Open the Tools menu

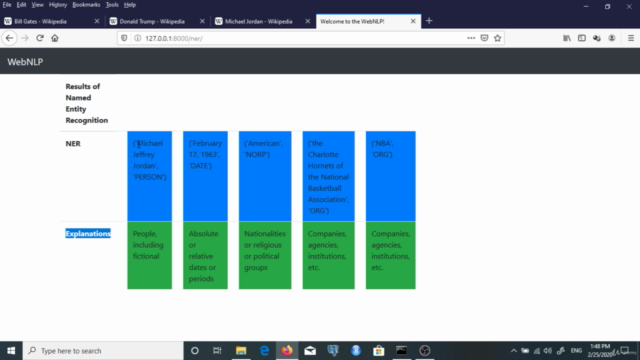coord(112,5)
